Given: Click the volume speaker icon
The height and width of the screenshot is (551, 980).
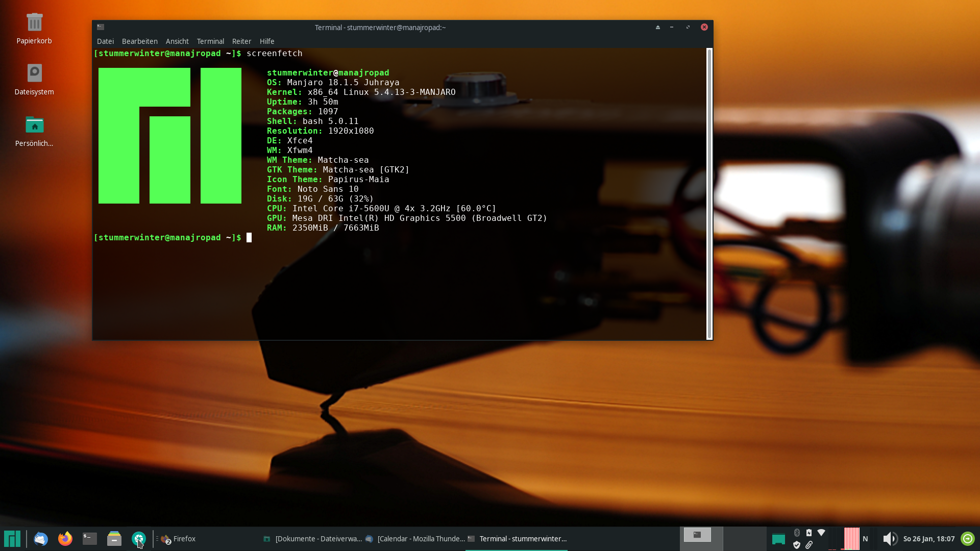Looking at the screenshot, I should 890,539.
